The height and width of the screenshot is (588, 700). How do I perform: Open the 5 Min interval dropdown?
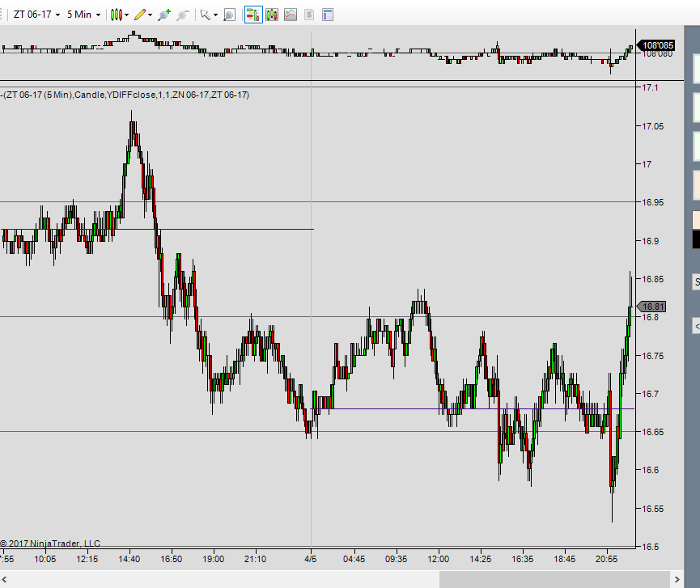pyautogui.click(x=83, y=15)
